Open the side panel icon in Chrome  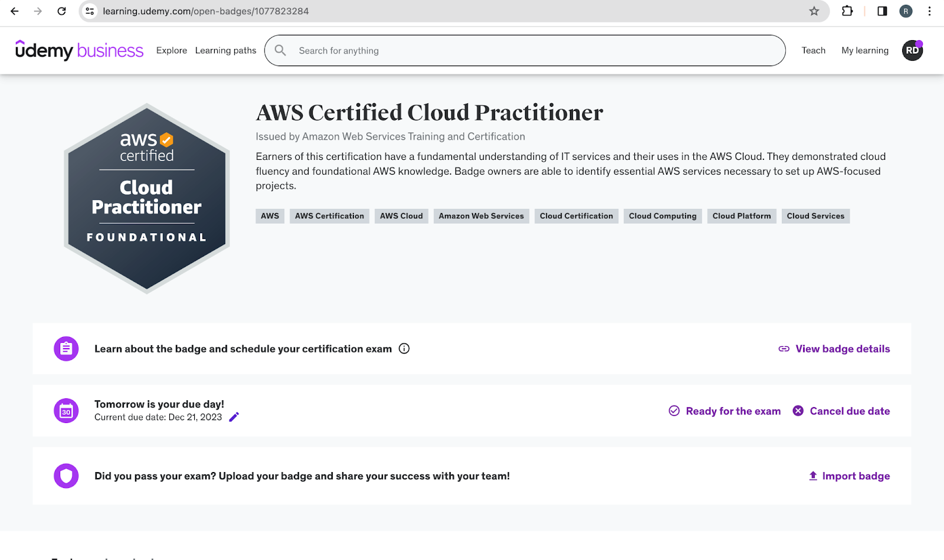tap(882, 11)
